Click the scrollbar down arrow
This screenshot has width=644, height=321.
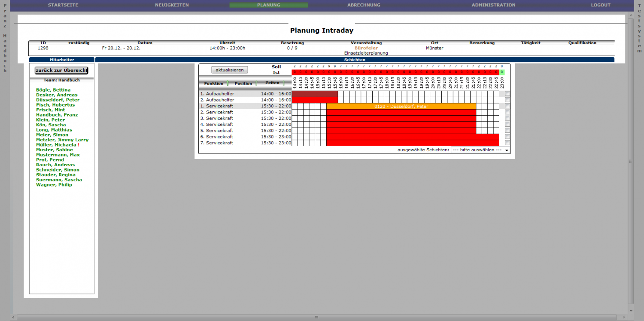click(631, 310)
